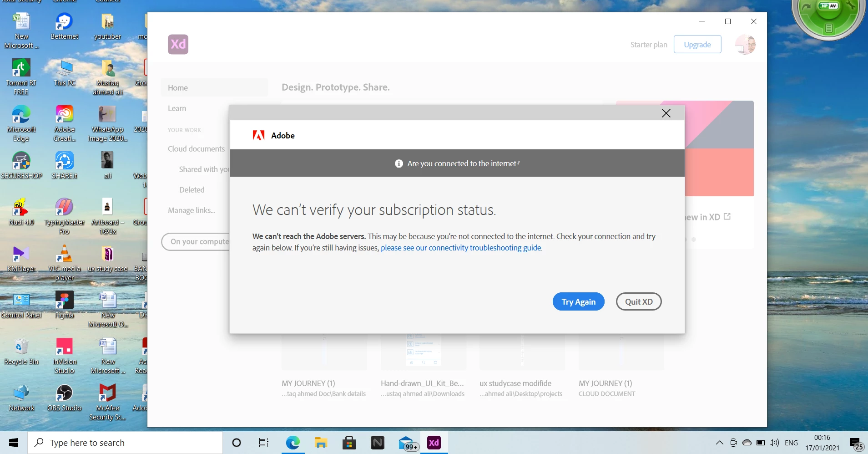This screenshot has width=868, height=454.
Task: Open OneDrive cloud tray icon
Action: coord(747,442)
